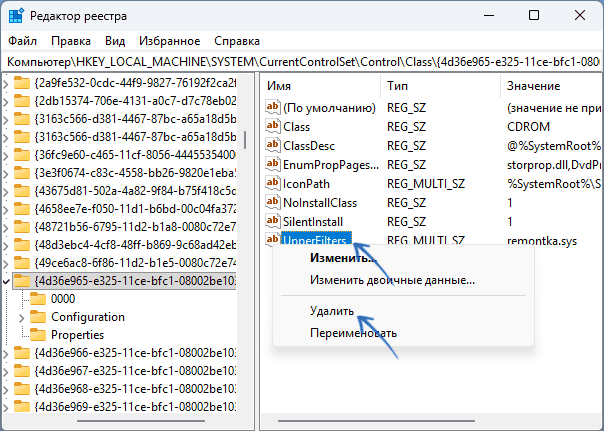Click the Registry Editor app icon in title bar
Screen dimensions: 604x431
tap(16, 16)
